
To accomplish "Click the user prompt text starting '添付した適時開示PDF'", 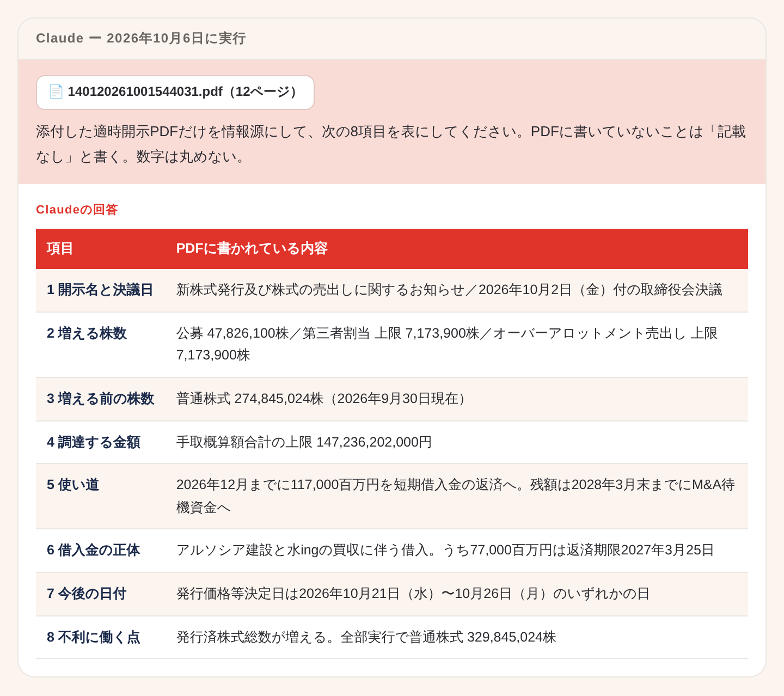I will pos(391,144).
